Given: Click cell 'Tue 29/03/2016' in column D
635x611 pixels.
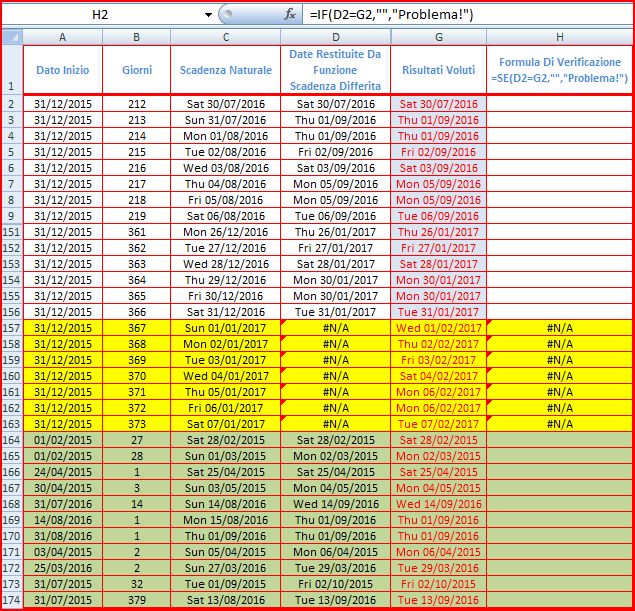Looking at the screenshot, I should tap(336, 568).
